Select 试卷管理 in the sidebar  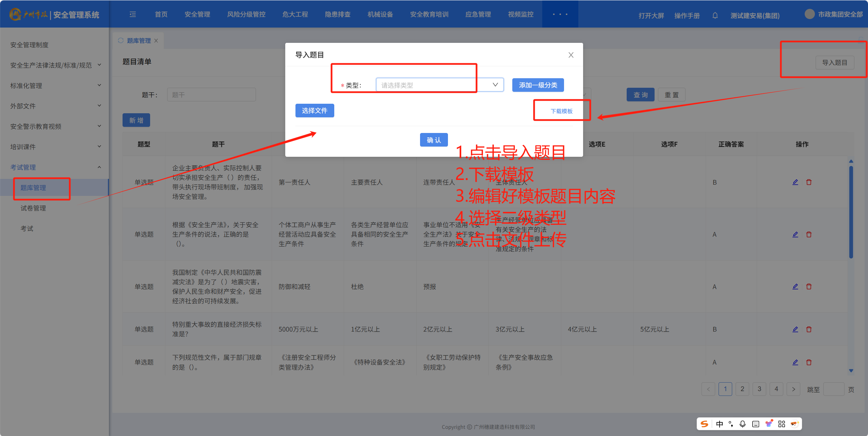[33, 208]
